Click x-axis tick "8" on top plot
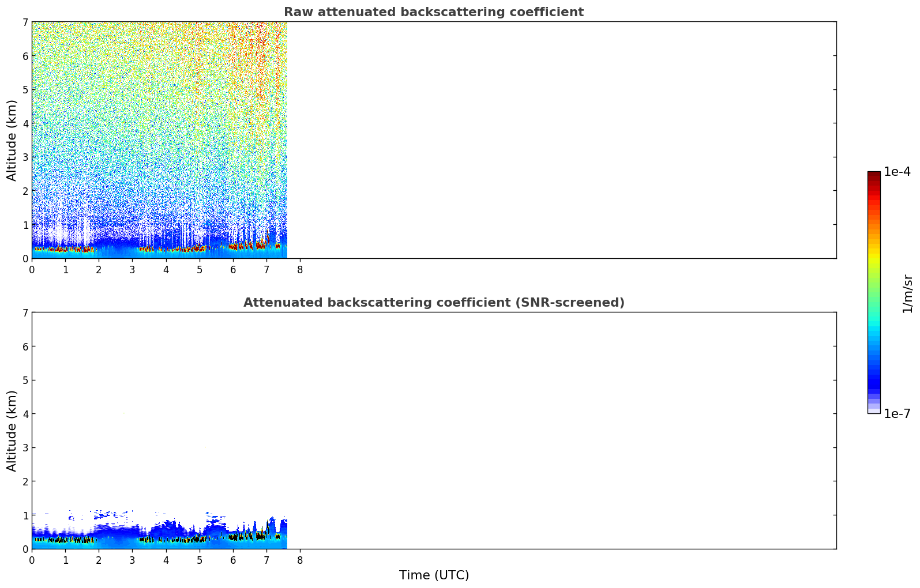 pyautogui.click(x=300, y=269)
